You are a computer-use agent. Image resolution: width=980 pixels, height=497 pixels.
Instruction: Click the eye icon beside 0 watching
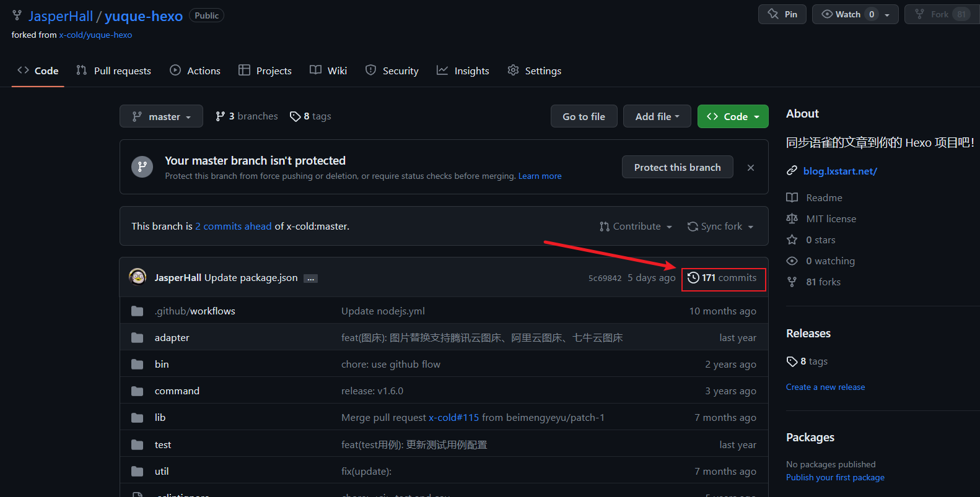click(x=792, y=261)
